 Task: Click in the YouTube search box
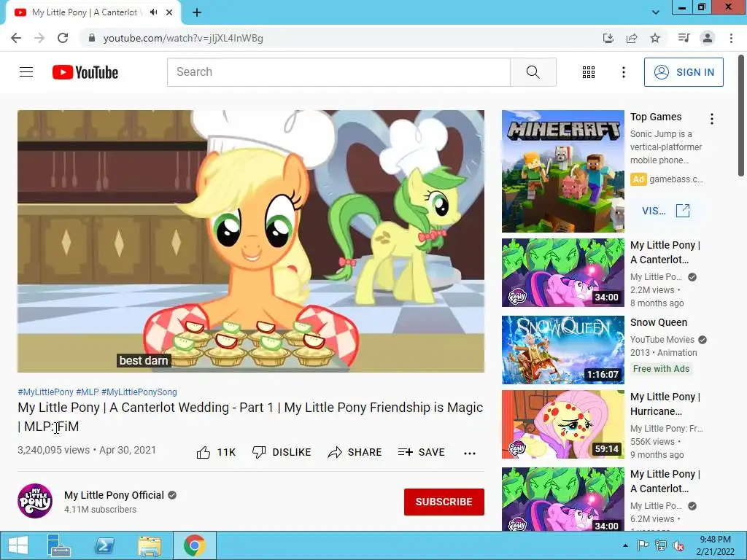coord(338,72)
